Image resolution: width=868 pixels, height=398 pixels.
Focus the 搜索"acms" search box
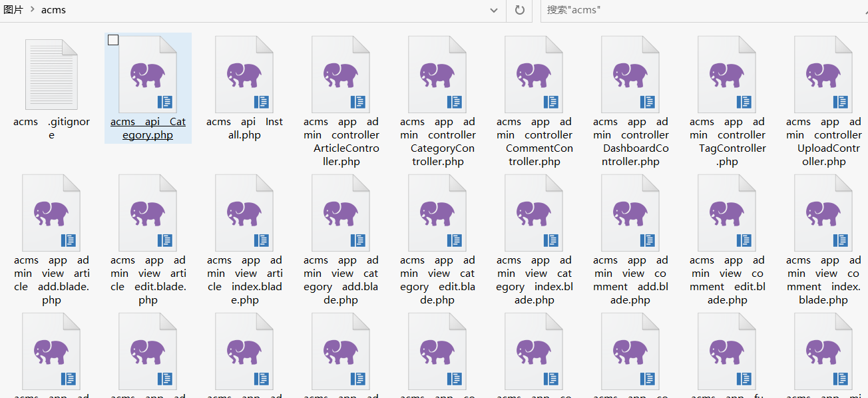pos(704,11)
